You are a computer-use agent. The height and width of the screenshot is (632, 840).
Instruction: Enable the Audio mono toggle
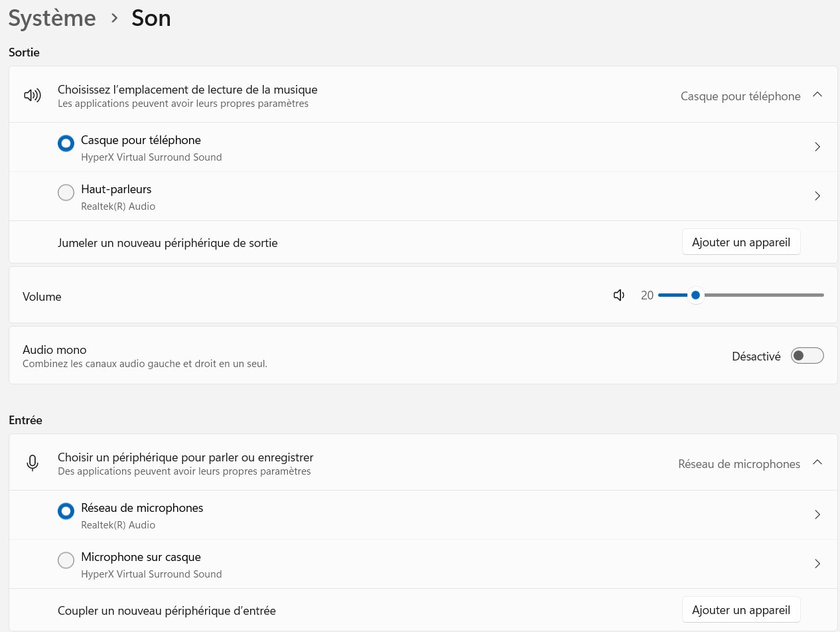coord(807,356)
